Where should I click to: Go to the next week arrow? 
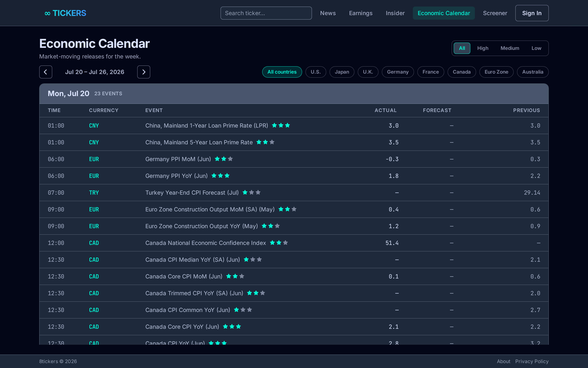(144, 72)
